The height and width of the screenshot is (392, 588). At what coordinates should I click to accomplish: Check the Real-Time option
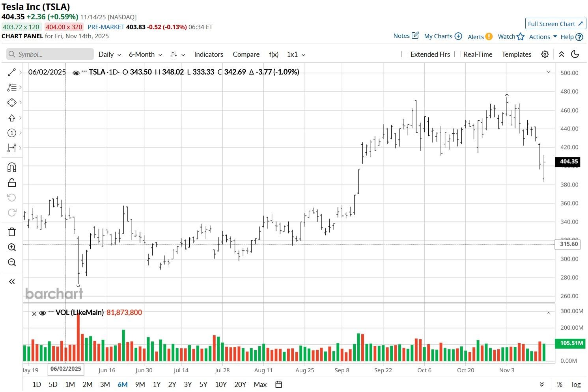(x=457, y=54)
